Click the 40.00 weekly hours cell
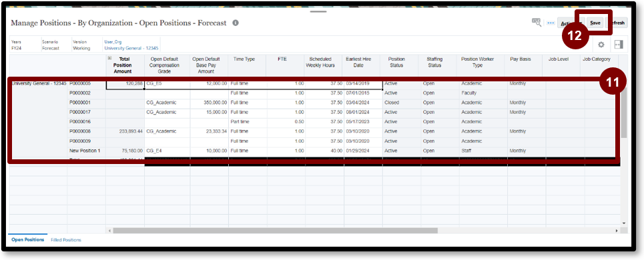Viewport: 644px width, 260px height. (x=324, y=151)
